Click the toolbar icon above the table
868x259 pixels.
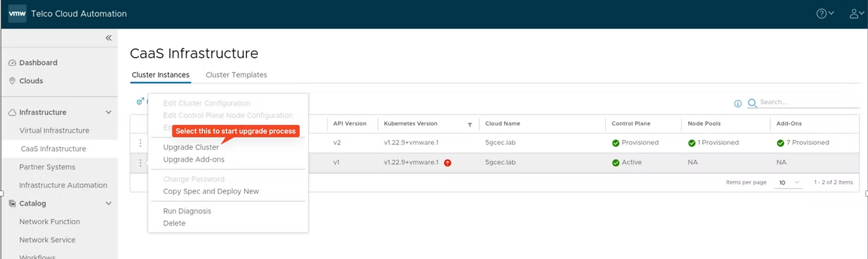140,101
